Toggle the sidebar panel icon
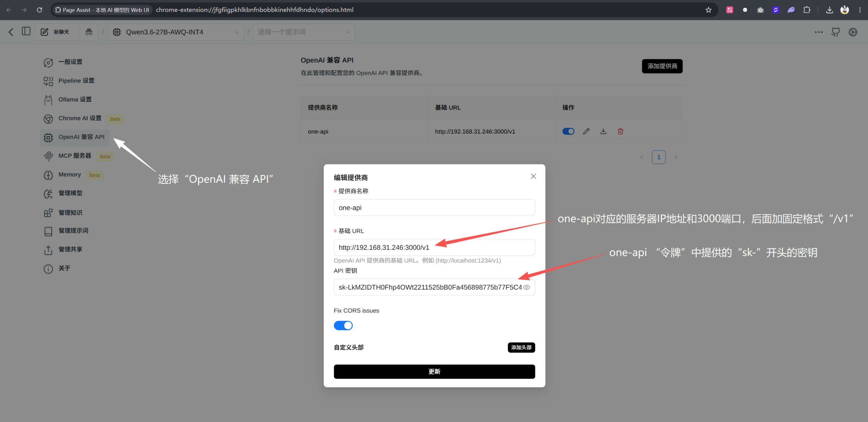The image size is (868, 422). pyautogui.click(x=26, y=31)
